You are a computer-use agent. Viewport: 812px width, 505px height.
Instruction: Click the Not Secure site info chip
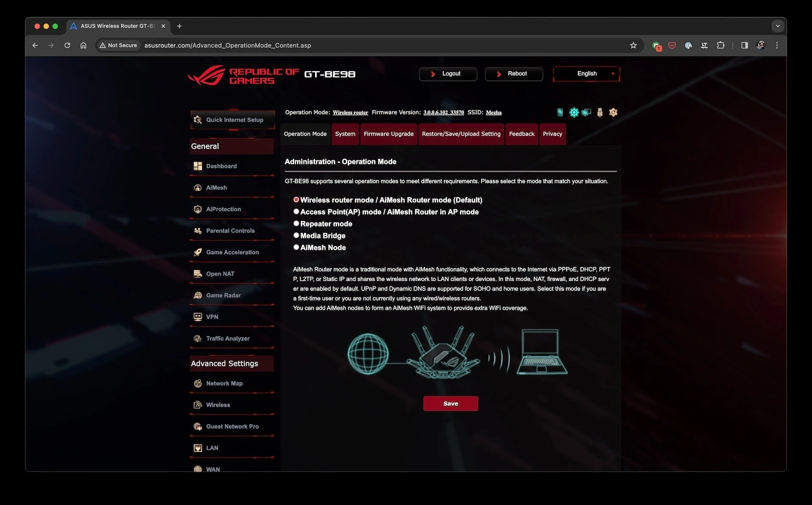118,45
